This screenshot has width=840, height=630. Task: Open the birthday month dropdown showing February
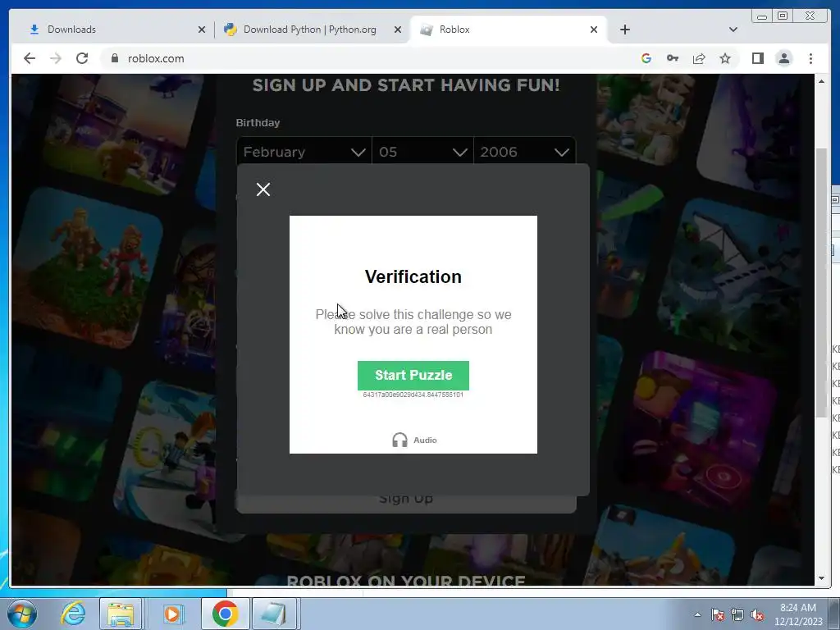tap(304, 152)
